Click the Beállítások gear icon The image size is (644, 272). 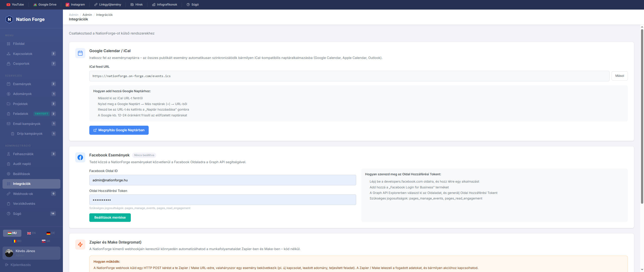[9, 174]
